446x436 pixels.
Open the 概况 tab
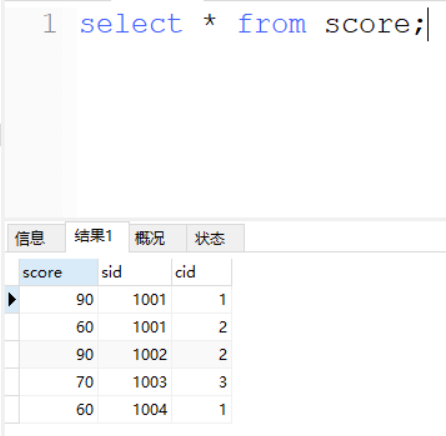158,238
